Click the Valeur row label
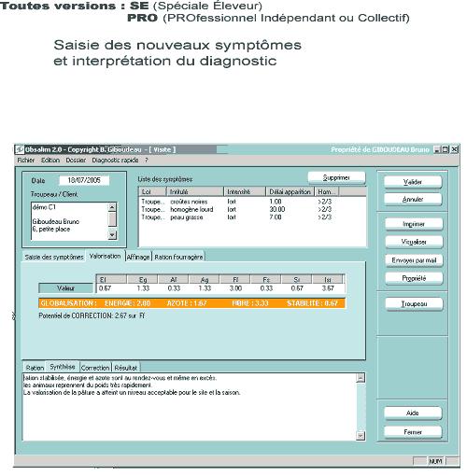 tap(65, 288)
